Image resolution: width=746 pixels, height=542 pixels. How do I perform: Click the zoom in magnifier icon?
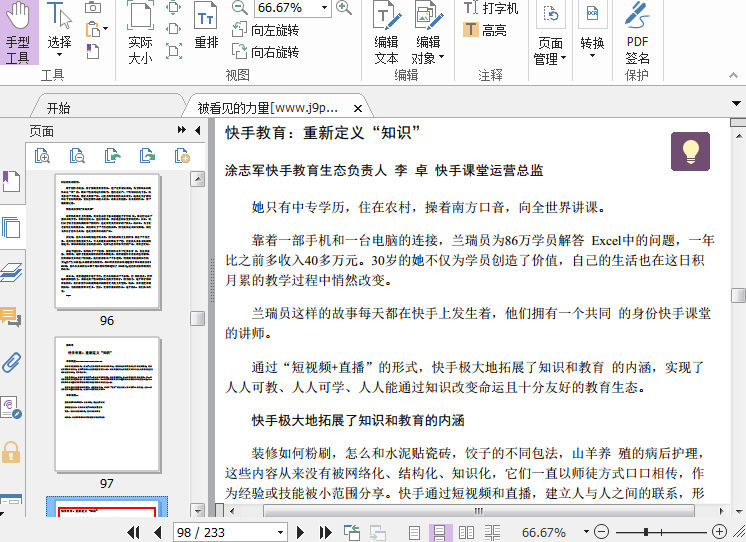[x=344, y=7]
